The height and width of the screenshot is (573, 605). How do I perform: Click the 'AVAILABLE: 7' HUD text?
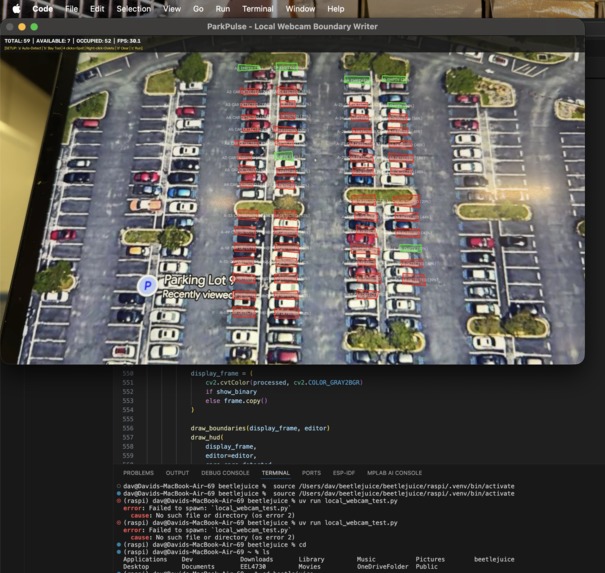[53, 41]
